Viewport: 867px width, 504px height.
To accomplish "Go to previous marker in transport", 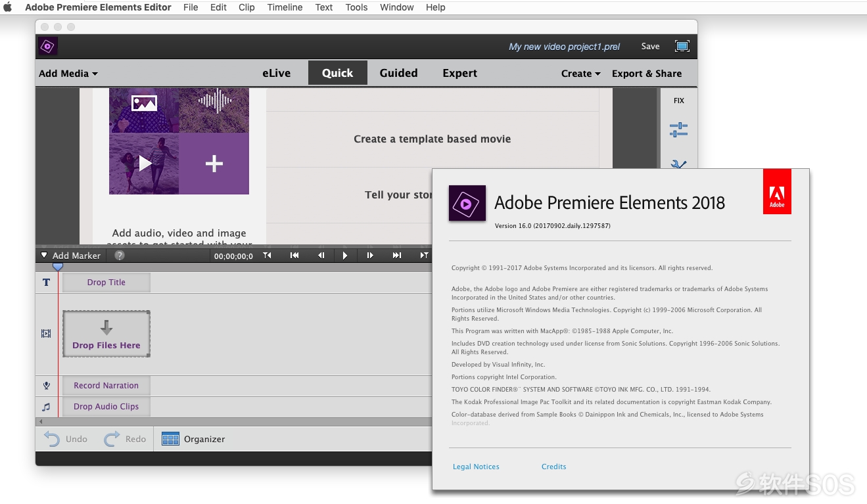I will 267,256.
